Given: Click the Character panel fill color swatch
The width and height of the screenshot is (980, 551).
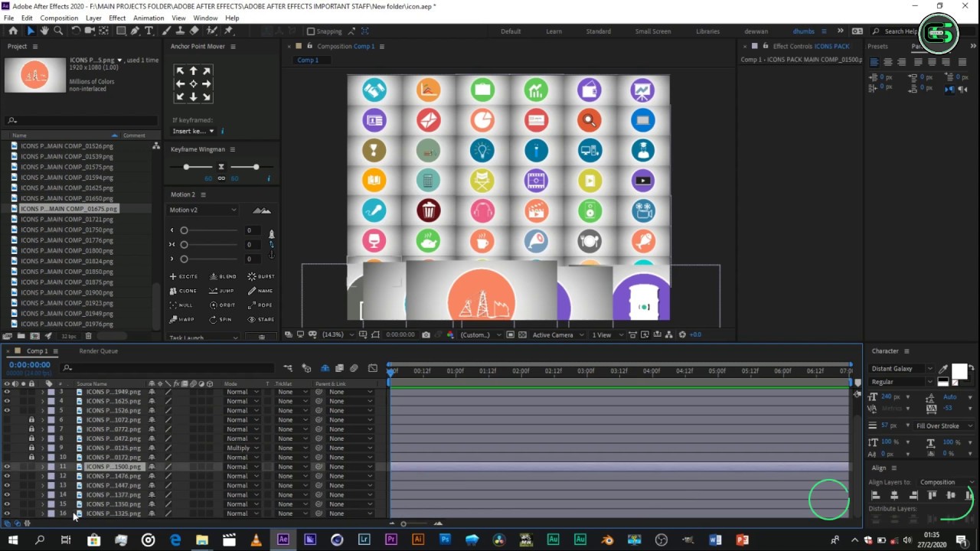Looking at the screenshot, I should [x=959, y=372].
